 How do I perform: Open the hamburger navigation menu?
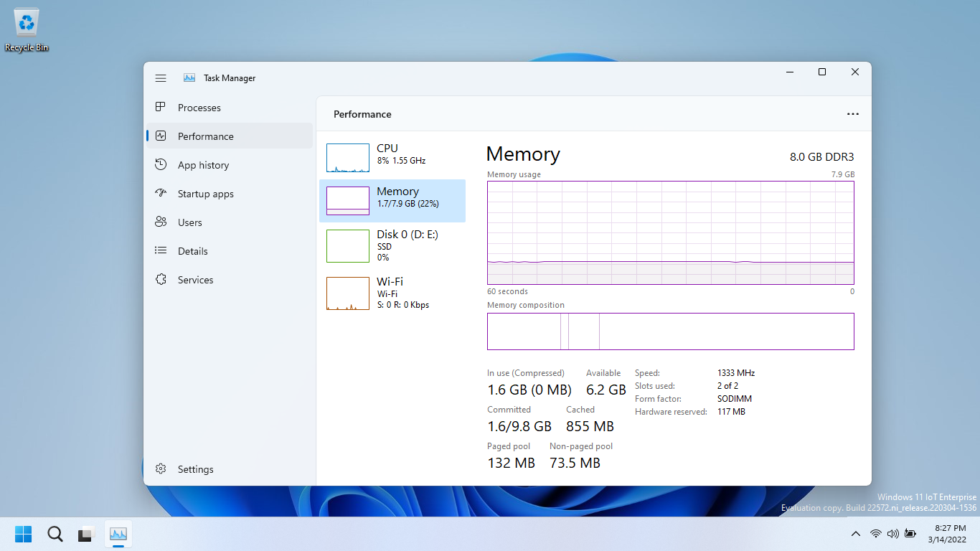(x=161, y=78)
